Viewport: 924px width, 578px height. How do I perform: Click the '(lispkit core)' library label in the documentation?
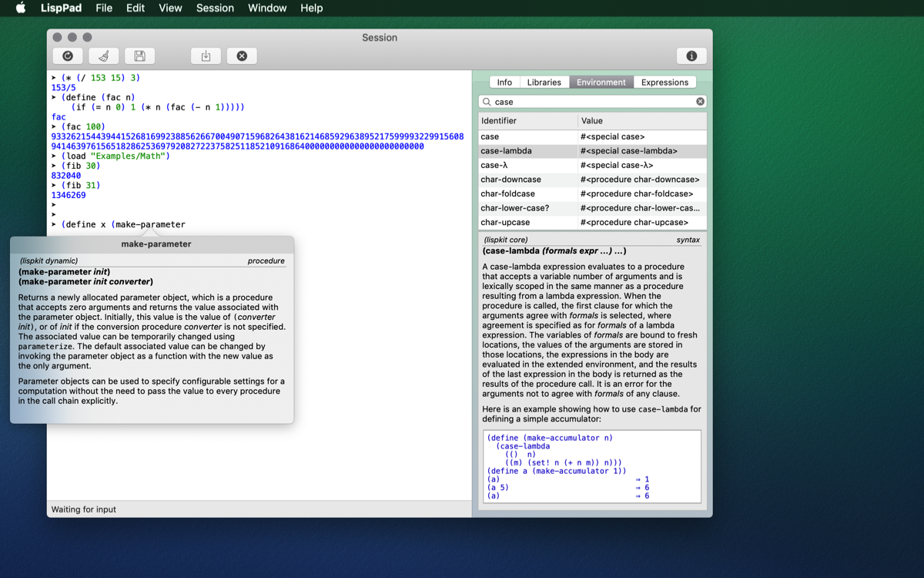click(x=506, y=240)
